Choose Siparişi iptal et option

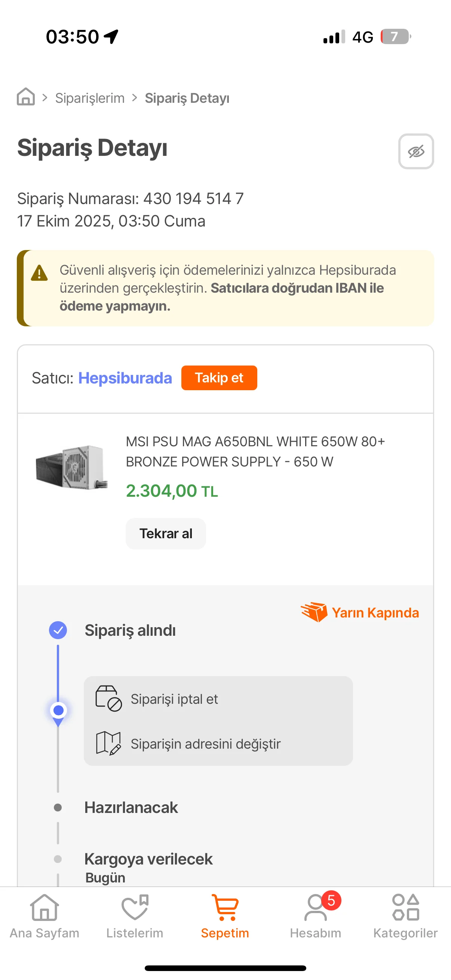174,699
